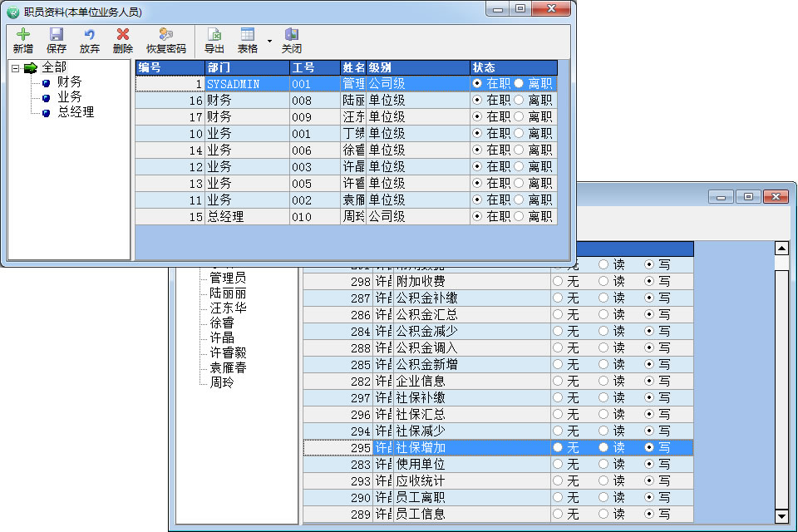Open the 表格 (Table) toolbar icon
This screenshot has height=532, width=798.
tap(248, 40)
